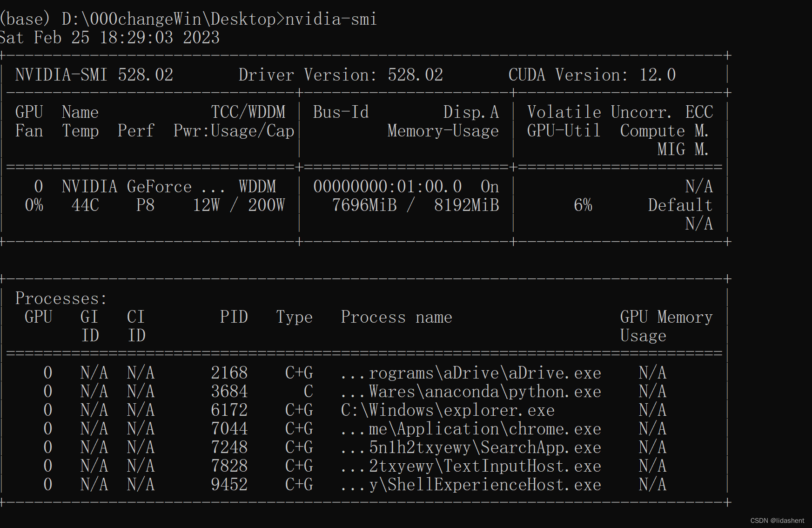Click the 'MIG M.' header label
Image resolution: width=812 pixels, height=528 pixels.
(683, 149)
